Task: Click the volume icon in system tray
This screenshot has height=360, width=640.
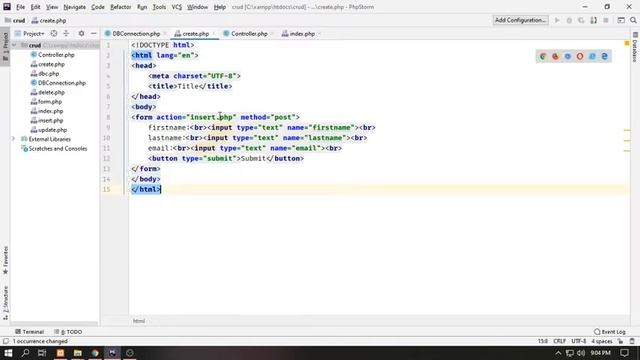Action: click(581, 353)
